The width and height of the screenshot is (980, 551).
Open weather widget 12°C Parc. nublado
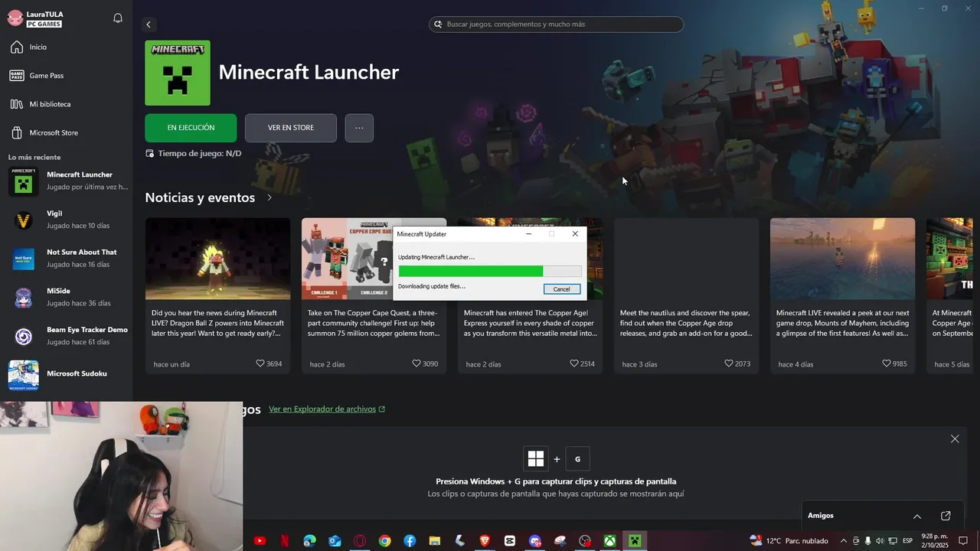pyautogui.click(x=789, y=541)
